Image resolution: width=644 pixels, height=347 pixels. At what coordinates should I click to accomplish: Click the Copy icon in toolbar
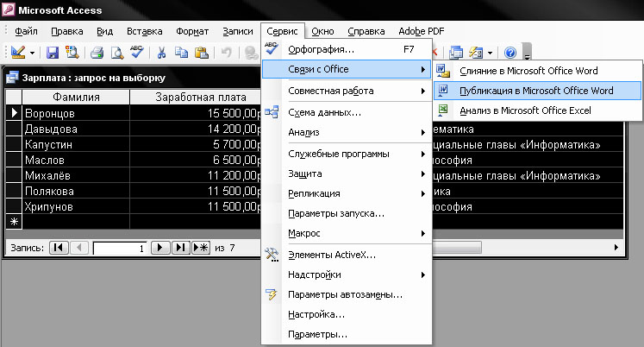click(x=181, y=53)
